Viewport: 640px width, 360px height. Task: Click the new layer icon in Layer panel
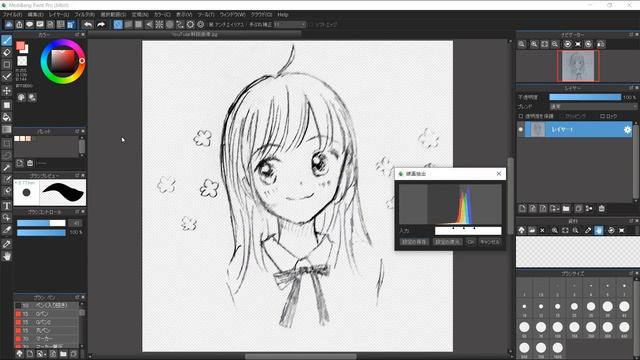coord(522,209)
